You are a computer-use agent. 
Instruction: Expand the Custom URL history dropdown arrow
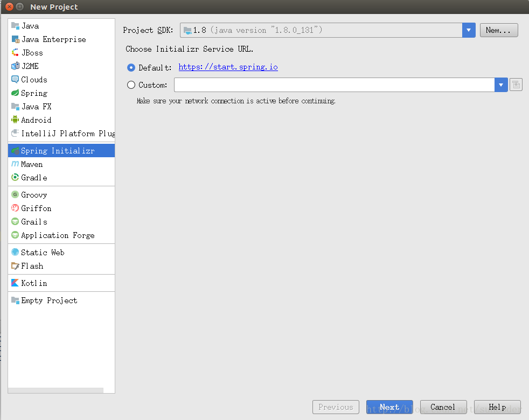501,85
